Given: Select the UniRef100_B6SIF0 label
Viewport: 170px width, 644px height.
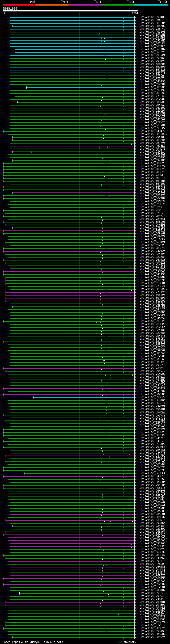Looking at the screenshot, I should pyautogui.click(x=152, y=47).
